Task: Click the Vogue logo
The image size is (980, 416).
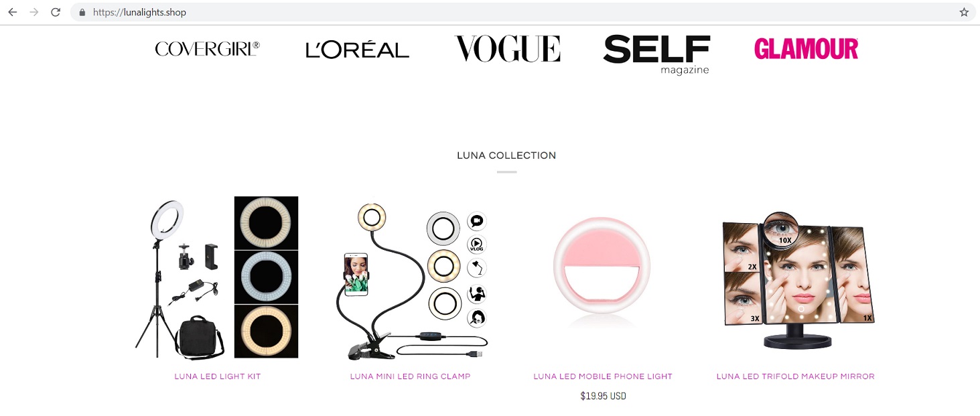Action: click(x=507, y=48)
